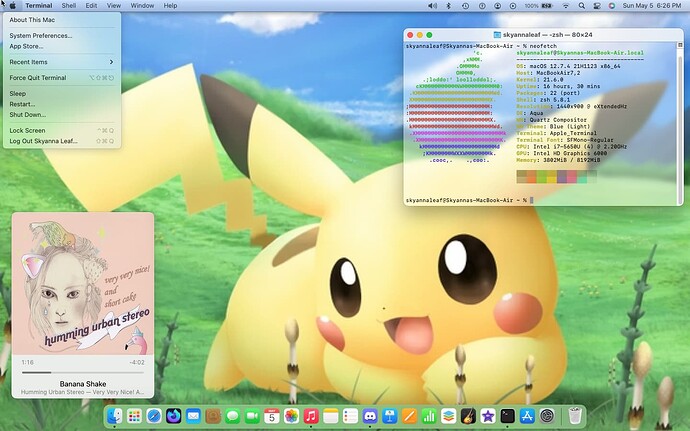The width and height of the screenshot is (690, 431).
Task: Click the Humming Urban Stereo album artwork
Action: [83, 284]
